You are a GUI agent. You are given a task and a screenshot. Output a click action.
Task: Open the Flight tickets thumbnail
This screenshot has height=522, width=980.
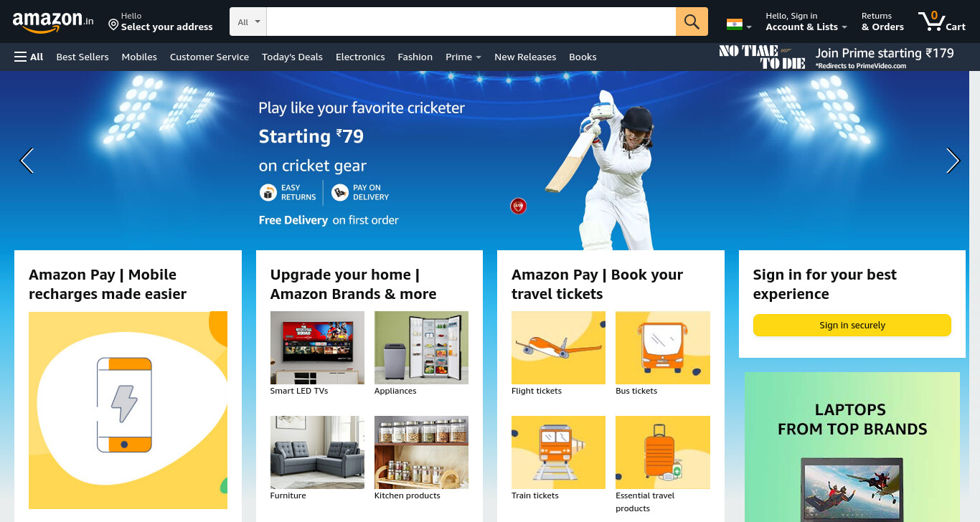pyautogui.click(x=558, y=348)
